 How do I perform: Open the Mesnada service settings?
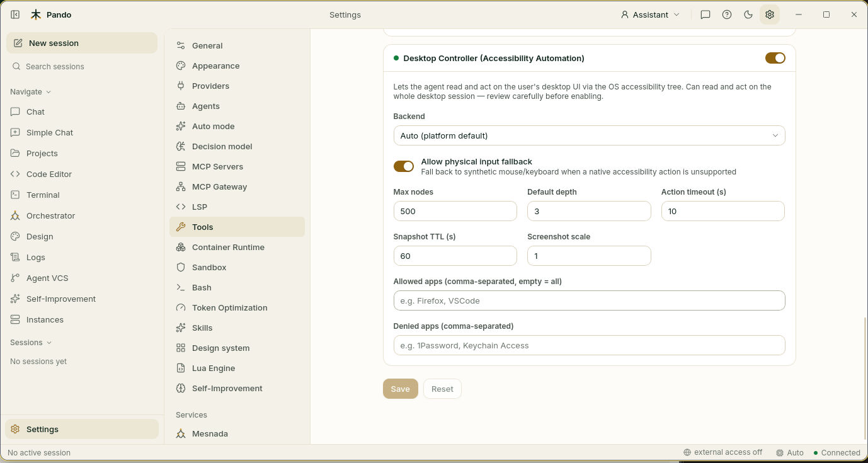(x=237, y=433)
